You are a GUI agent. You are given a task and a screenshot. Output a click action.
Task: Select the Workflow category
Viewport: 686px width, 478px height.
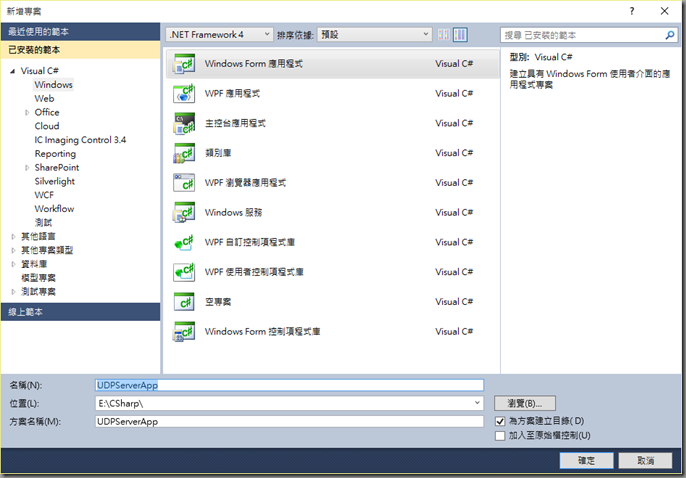(54, 209)
